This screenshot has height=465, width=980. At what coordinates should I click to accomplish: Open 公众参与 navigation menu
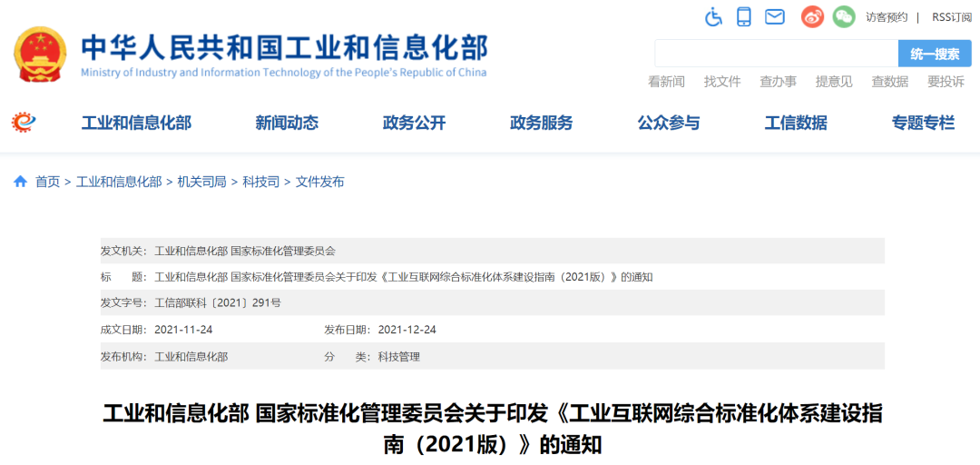point(669,123)
